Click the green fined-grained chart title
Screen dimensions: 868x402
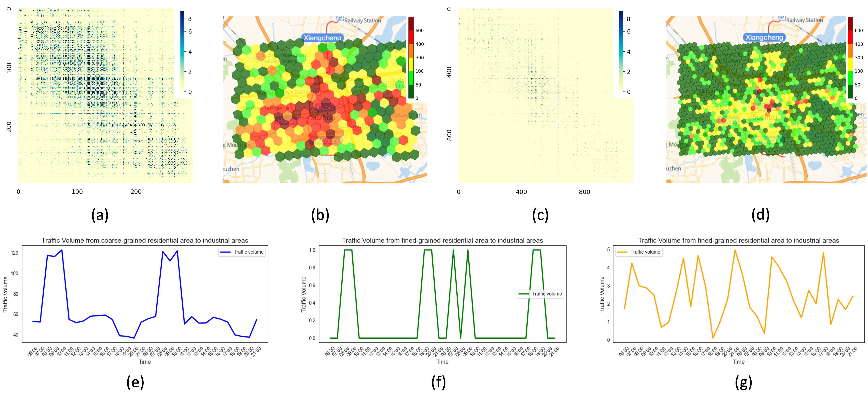(442, 240)
